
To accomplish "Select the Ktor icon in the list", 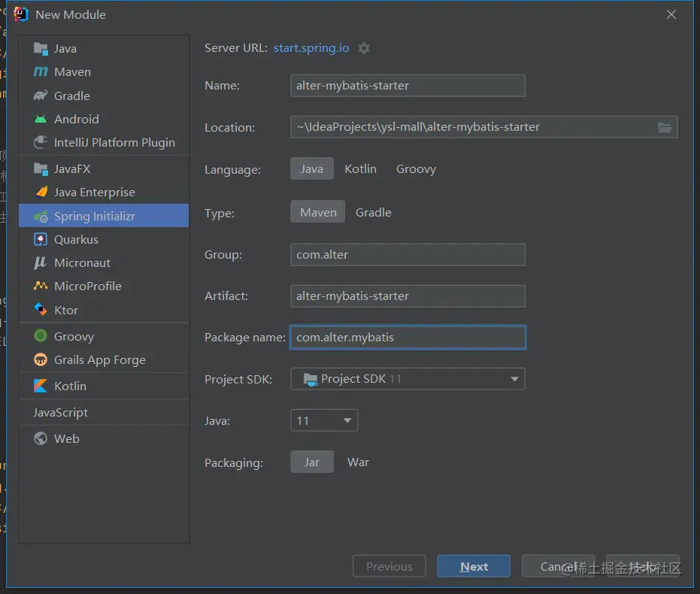I will [x=41, y=310].
